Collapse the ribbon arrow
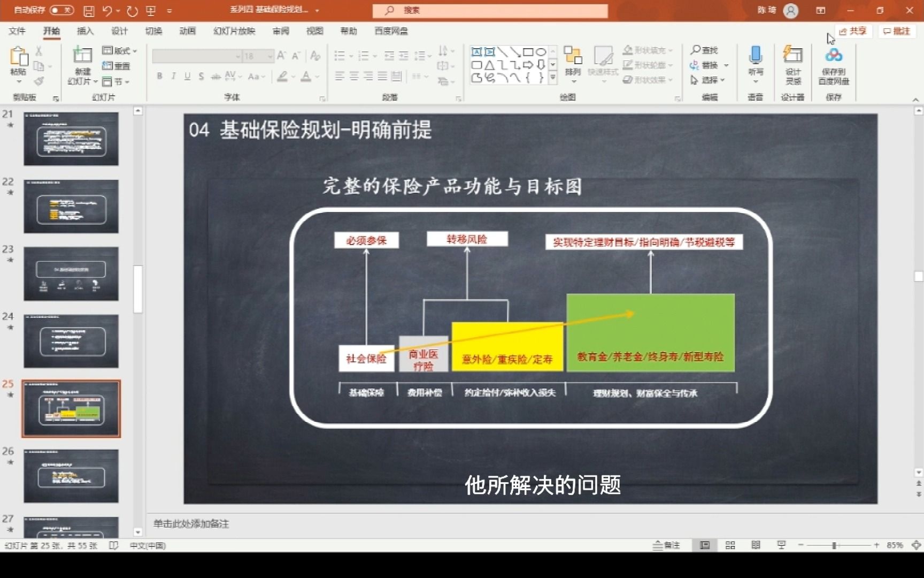Image resolution: width=924 pixels, height=578 pixels. [x=915, y=100]
